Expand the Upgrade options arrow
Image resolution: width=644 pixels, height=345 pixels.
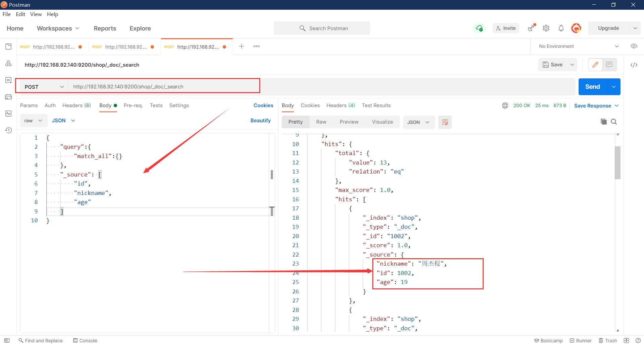[x=635, y=28]
